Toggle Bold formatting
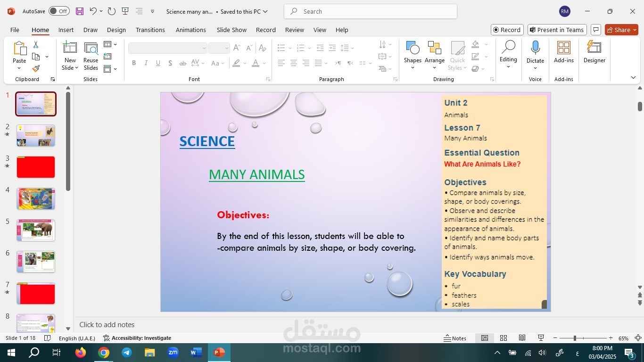Image resolution: width=644 pixels, height=362 pixels. click(x=134, y=63)
